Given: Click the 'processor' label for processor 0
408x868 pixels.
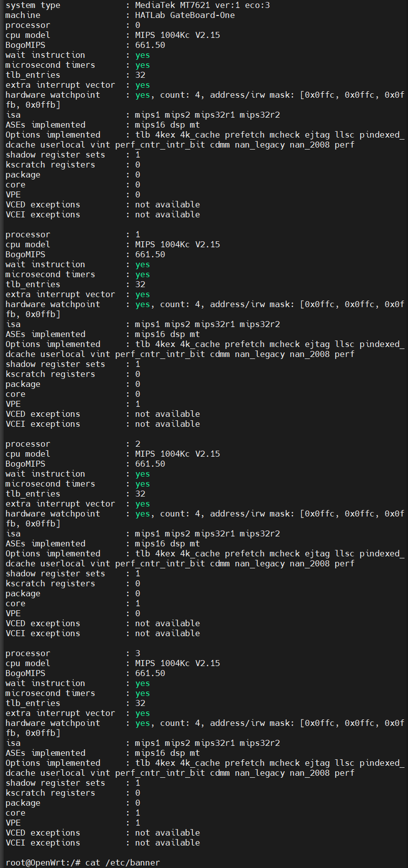Looking at the screenshot, I should coord(27,25).
